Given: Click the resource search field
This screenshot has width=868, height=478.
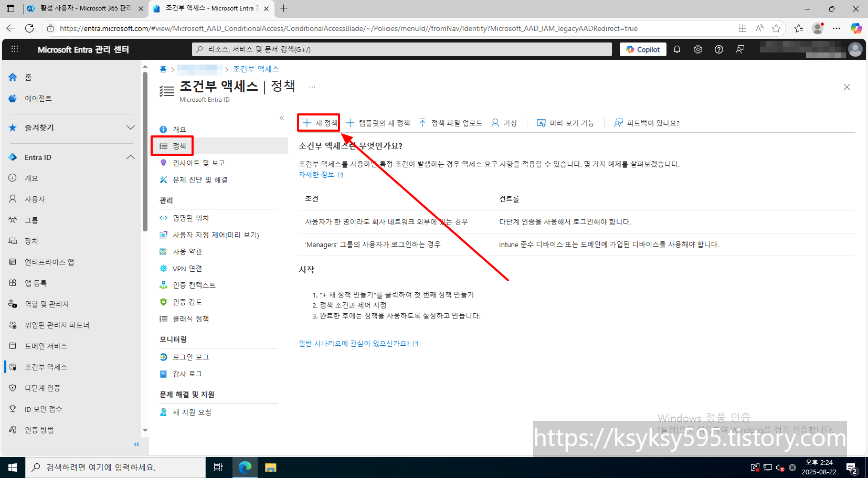Looking at the screenshot, I should point(402,49).
